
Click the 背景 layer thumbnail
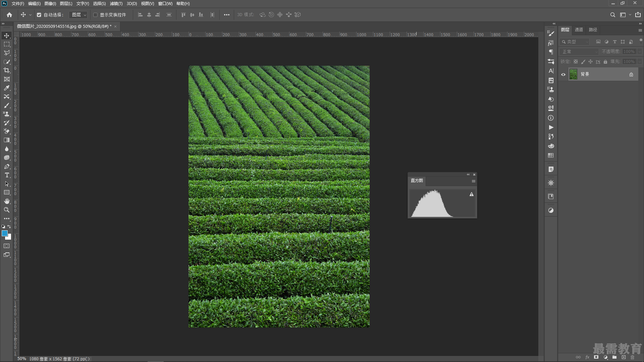574,74
